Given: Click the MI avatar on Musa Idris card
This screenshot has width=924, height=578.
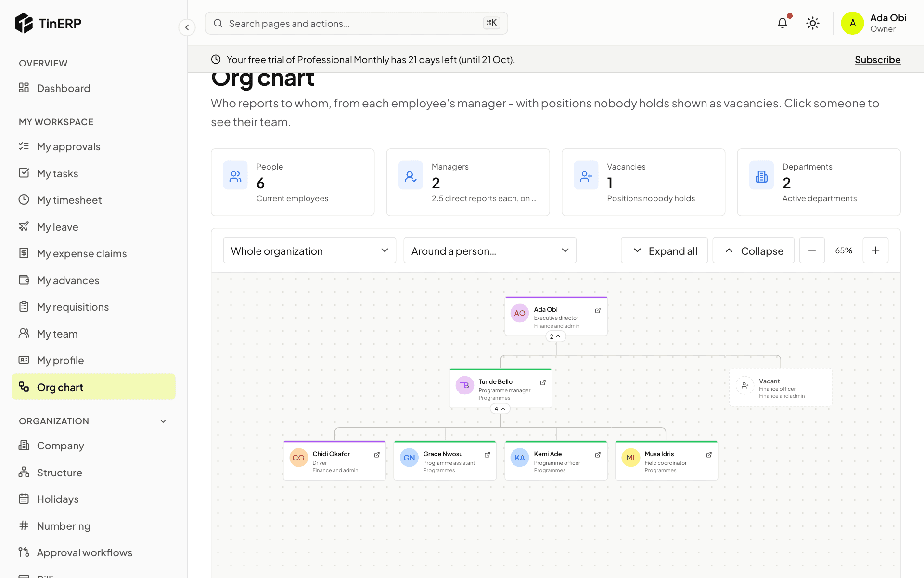Looking at the screenshot, I should [630, 458].
